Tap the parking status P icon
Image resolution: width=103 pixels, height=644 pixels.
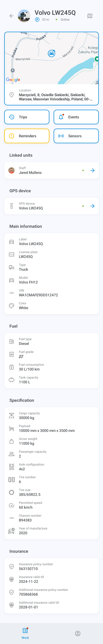[37, 20]
